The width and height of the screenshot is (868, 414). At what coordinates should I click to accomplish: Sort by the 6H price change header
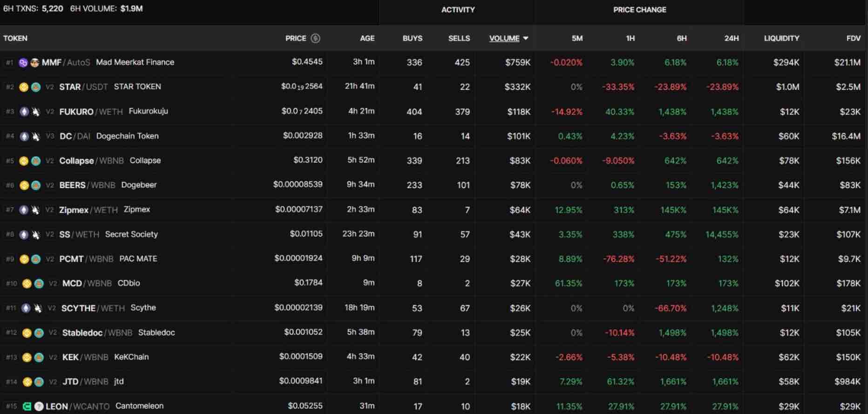(x=682, y=38)
